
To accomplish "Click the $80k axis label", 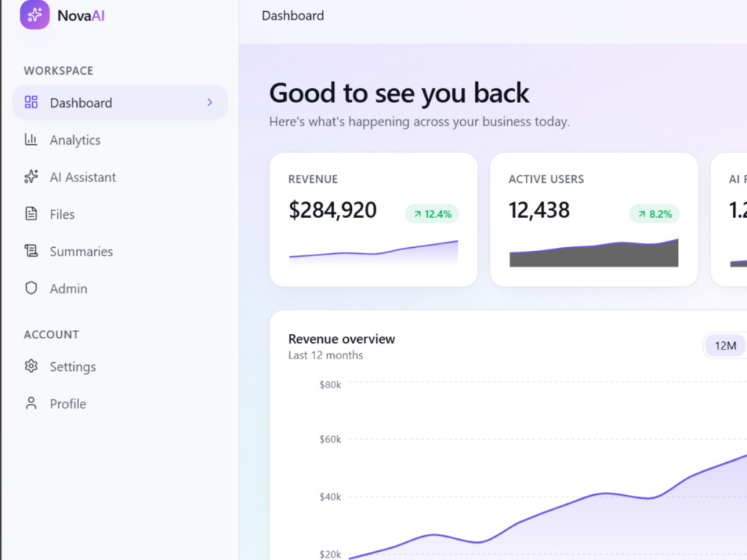I will (x=330, y=385).
